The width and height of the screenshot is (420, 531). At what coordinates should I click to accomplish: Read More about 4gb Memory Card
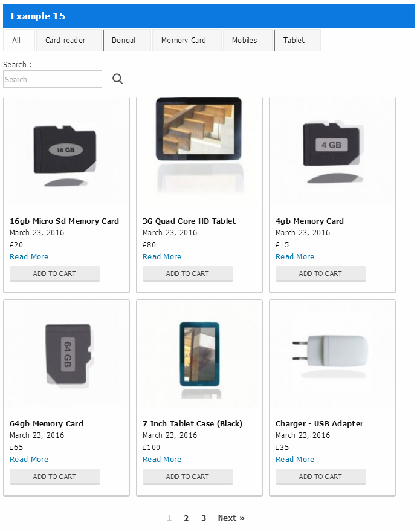(295, 256)
